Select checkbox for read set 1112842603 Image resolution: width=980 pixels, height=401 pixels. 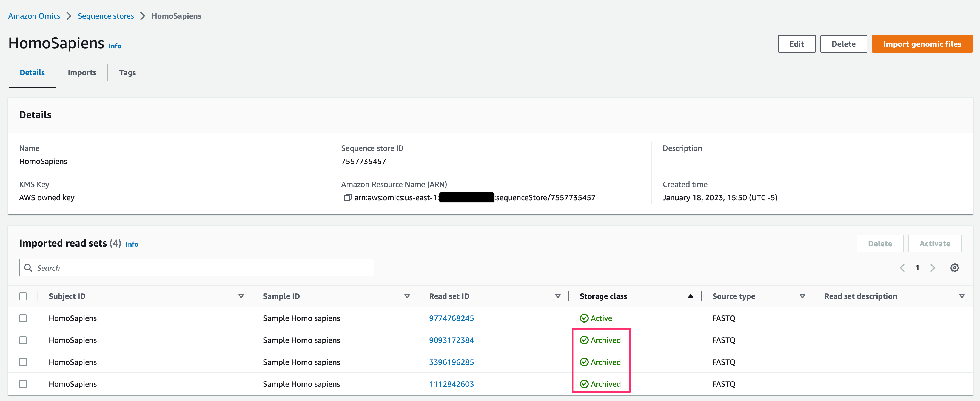coord(23,384)
